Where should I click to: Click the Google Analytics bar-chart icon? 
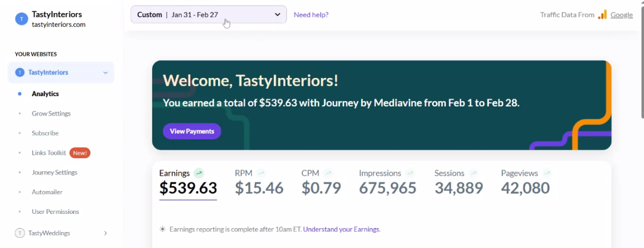point(602,15)
